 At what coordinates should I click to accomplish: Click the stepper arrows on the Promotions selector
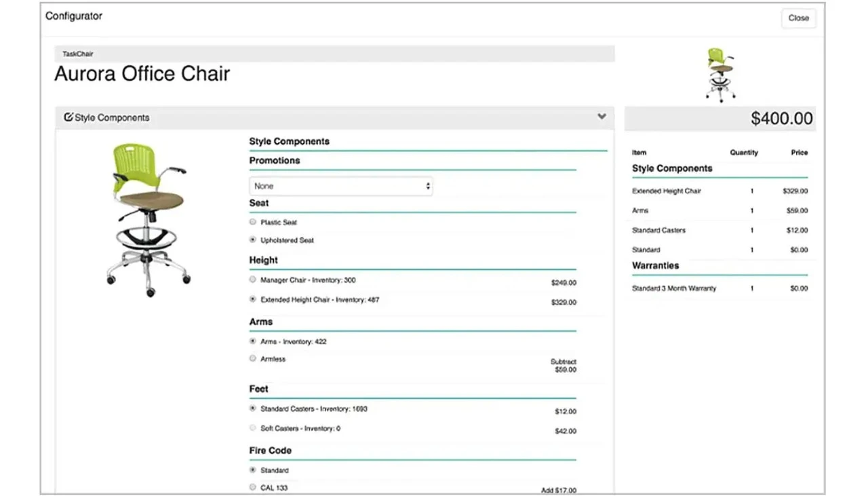(x=427, y=185)
